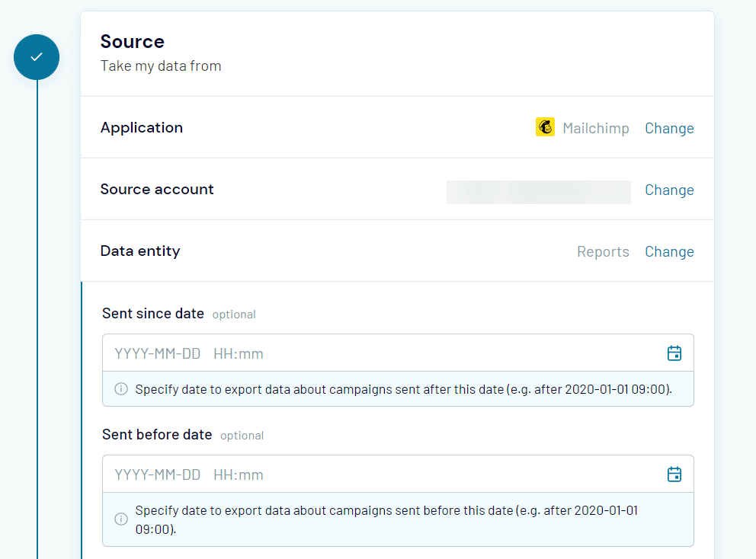Viewport: 756px width, 559px height.
Task: Focus the Sent since date input field
Action: 398,353
